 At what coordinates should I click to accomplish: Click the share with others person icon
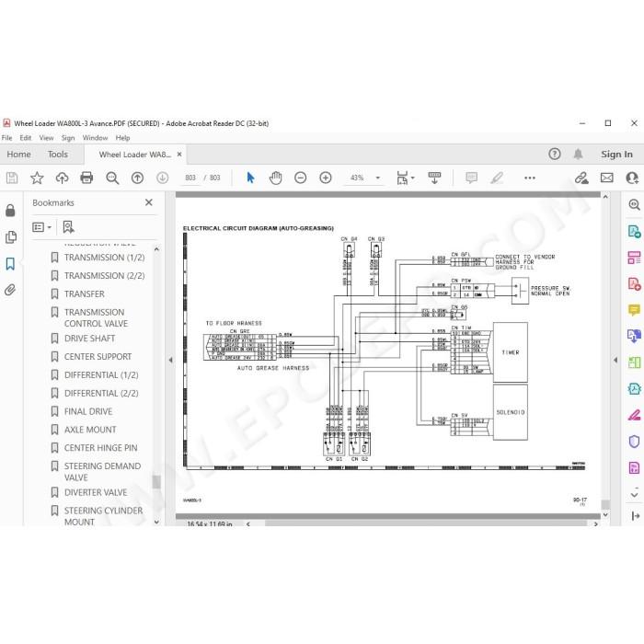click(632, 178)
